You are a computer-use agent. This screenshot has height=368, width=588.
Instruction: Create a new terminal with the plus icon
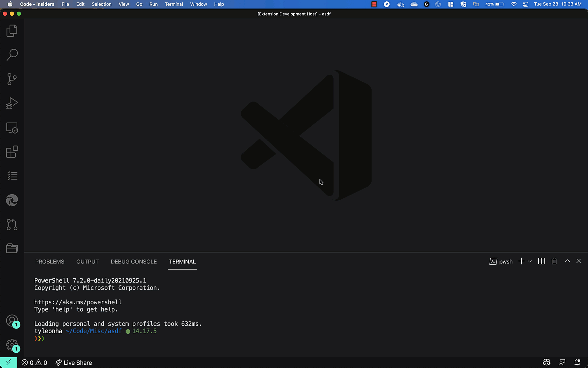click(521, 261)
